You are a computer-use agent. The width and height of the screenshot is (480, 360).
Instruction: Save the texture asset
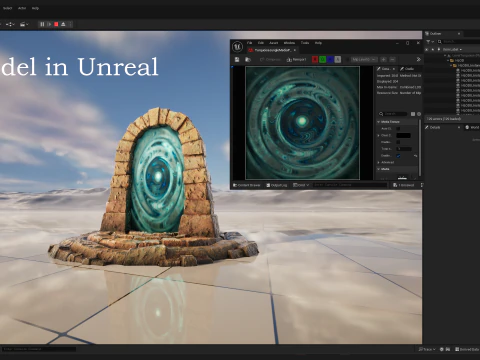click(237, 59)
